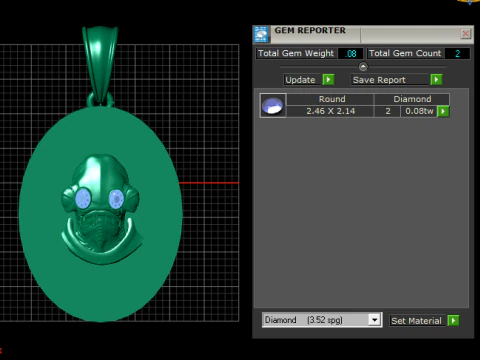Click the Save Report button
This screenshot has width=480, height=360.
coord(389,80)
